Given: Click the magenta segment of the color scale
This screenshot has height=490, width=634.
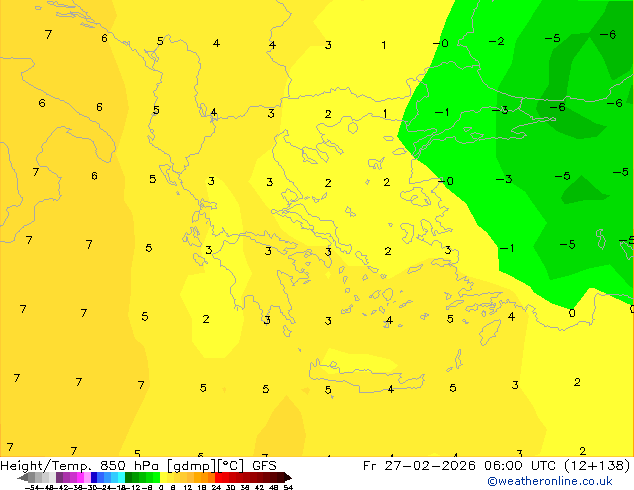Looking at the screenshot, I should click(80, 477).
